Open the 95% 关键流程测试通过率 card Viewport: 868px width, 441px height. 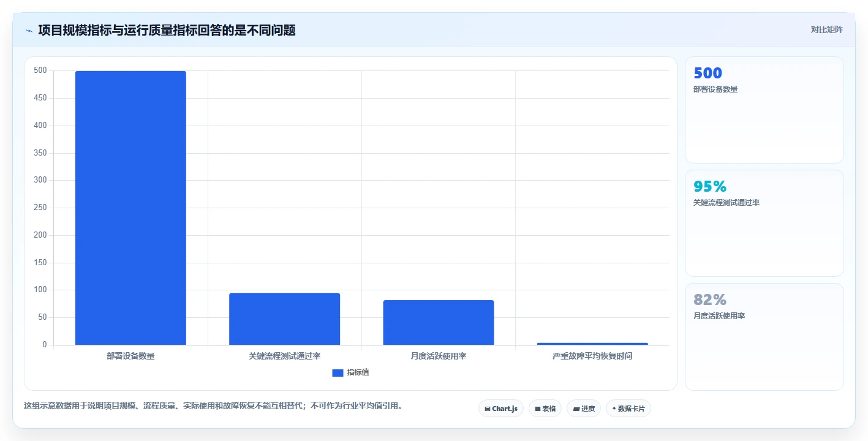[764, 224]
